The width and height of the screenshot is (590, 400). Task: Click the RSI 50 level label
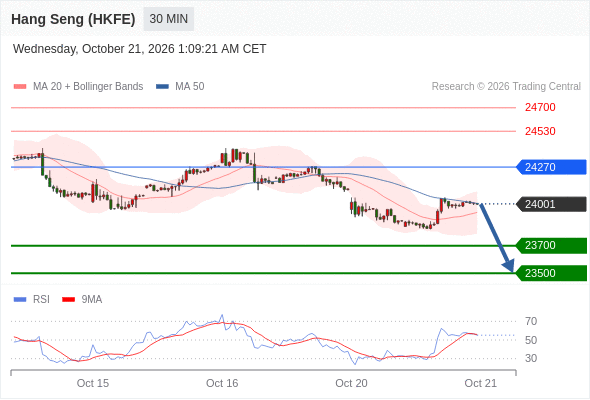pos(531,340)
